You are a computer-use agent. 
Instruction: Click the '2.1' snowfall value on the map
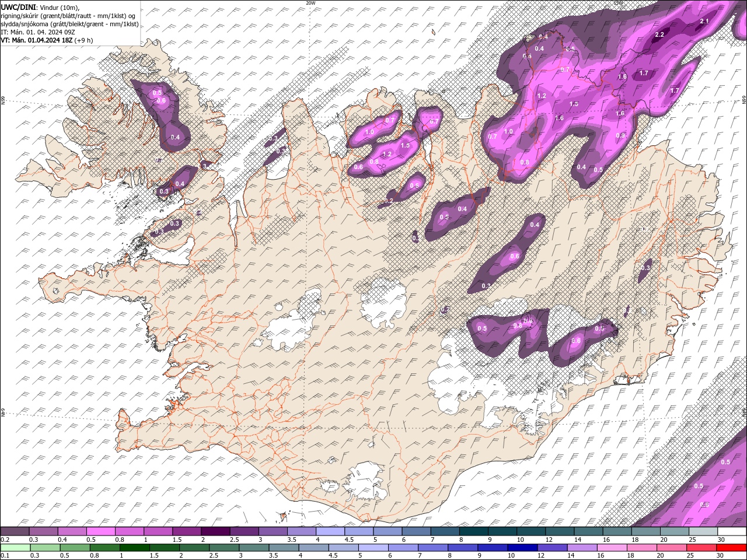tap(704, 22)
